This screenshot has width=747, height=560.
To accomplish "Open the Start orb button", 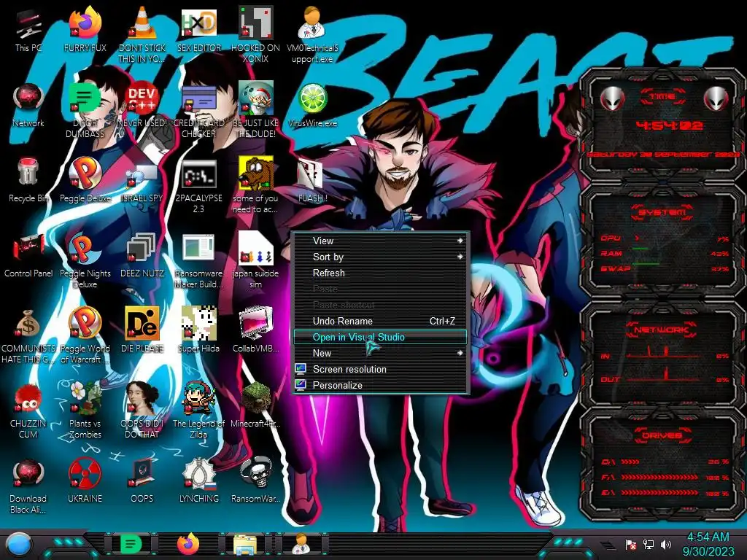I will (x=18, y=544).
